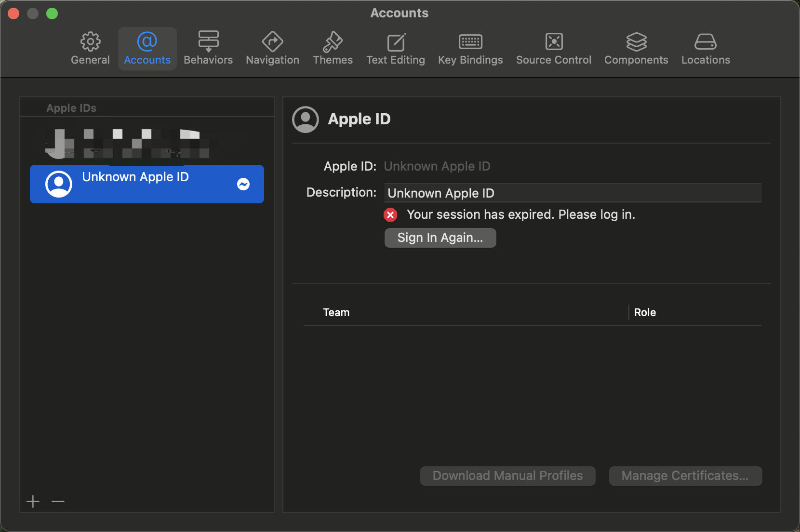Click the status badge on Unknown Apple ID row
Image resolution: width=800 pixels, height=532 pixels.
pyautogui.click(x=243, y=184)
